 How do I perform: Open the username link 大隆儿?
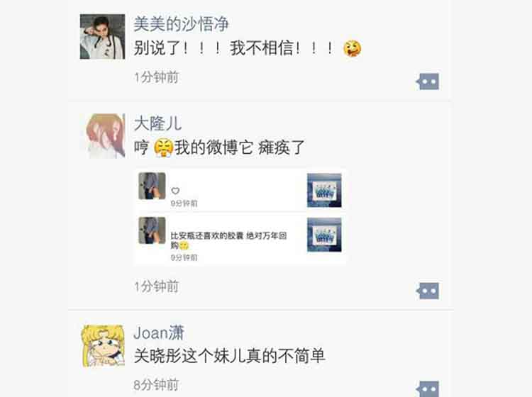[x=157, y=123]
